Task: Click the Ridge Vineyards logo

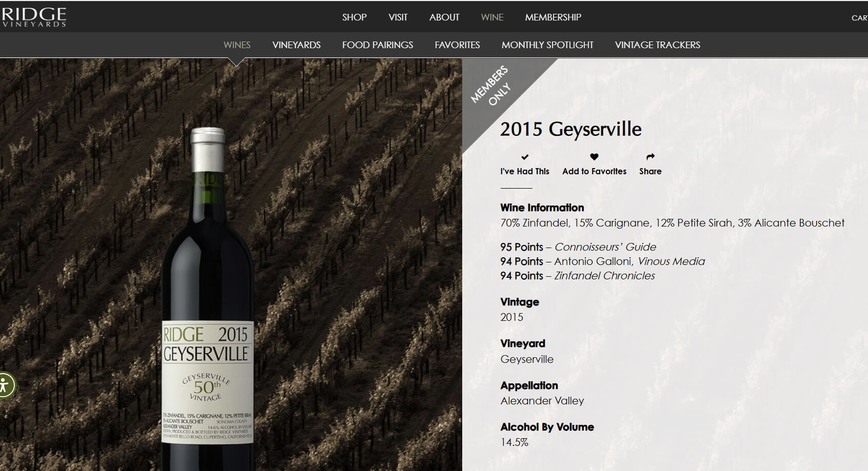Action: point(33,16)
